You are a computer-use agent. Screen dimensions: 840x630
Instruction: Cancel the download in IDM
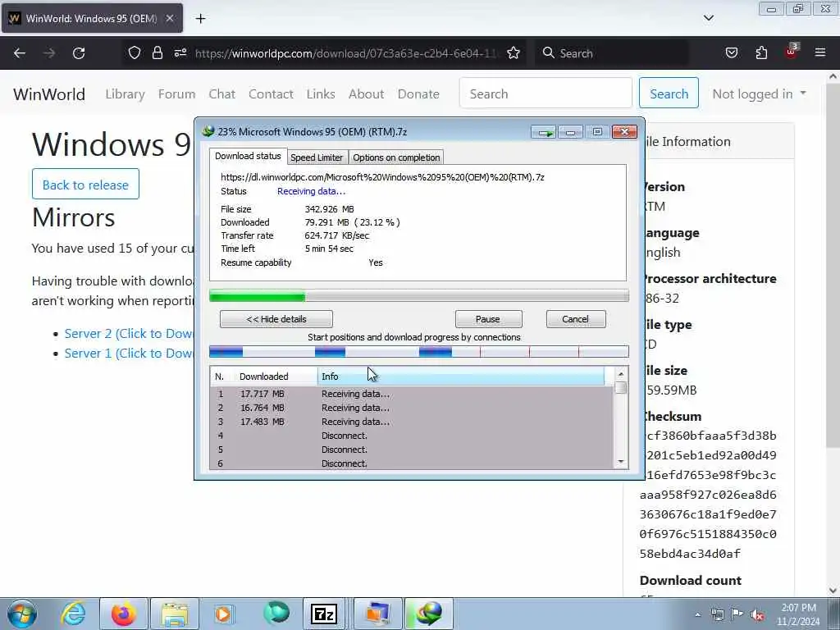click(576, 319)
